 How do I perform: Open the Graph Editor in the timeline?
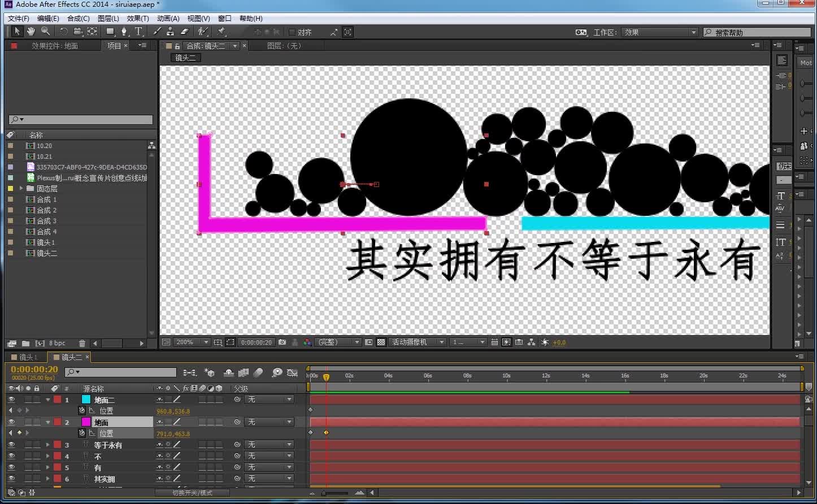coord(292,372)
